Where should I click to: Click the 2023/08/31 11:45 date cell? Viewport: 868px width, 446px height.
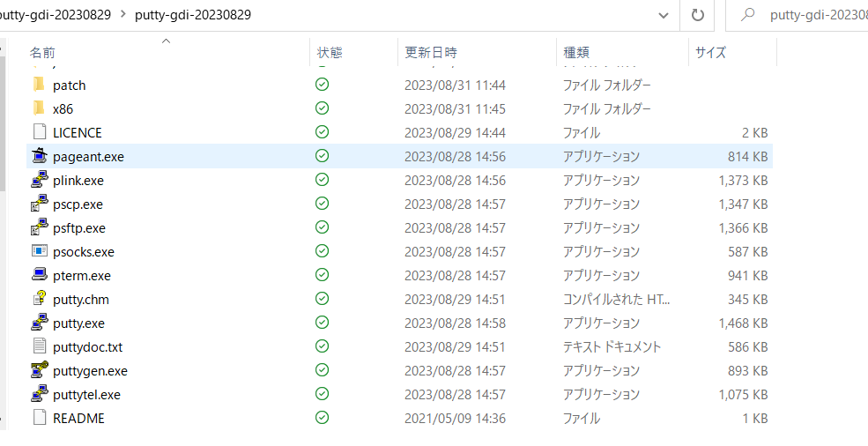coord(455,109)
